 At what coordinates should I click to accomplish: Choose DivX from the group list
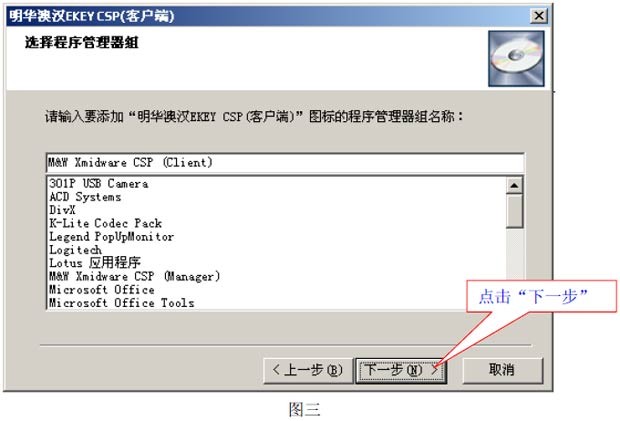point(62,210)
